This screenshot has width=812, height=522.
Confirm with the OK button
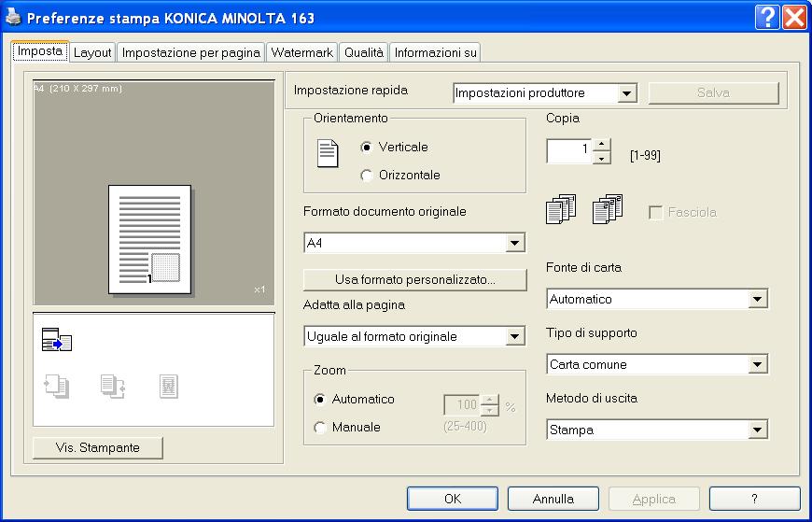[x=453, y=499]
